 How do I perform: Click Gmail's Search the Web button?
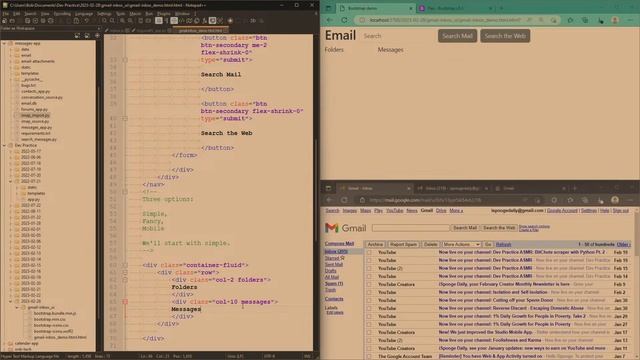[x=499, y=228]
